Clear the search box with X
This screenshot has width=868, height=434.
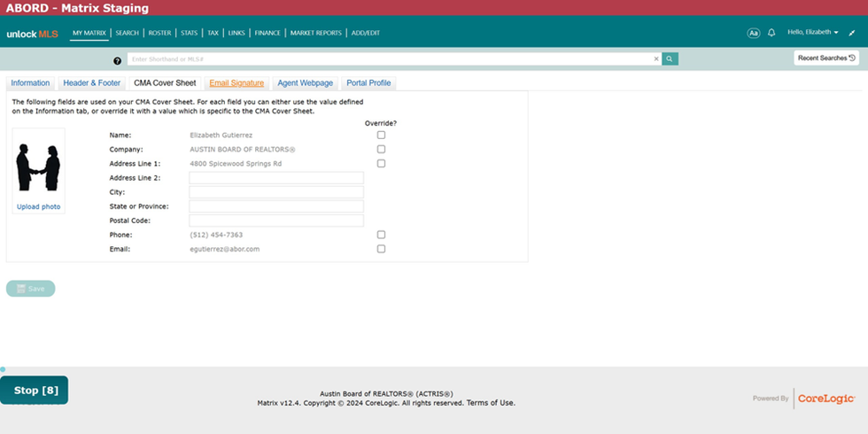[x=656, y=58]
